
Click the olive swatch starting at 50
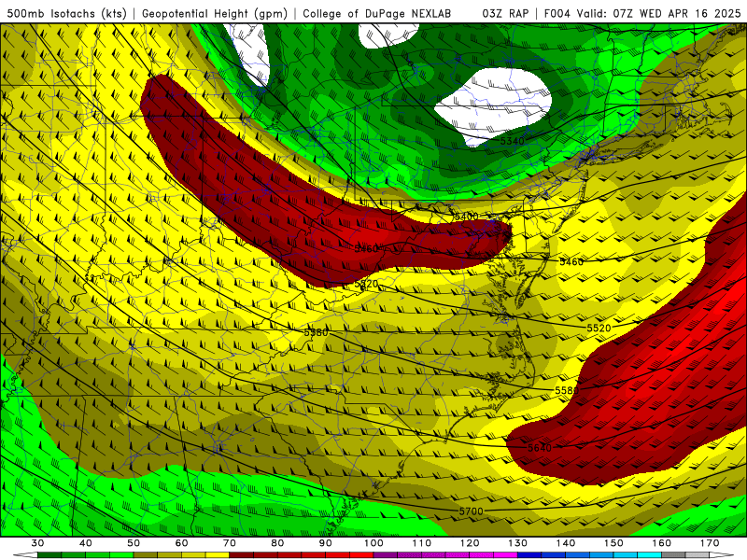click(146, 554)
